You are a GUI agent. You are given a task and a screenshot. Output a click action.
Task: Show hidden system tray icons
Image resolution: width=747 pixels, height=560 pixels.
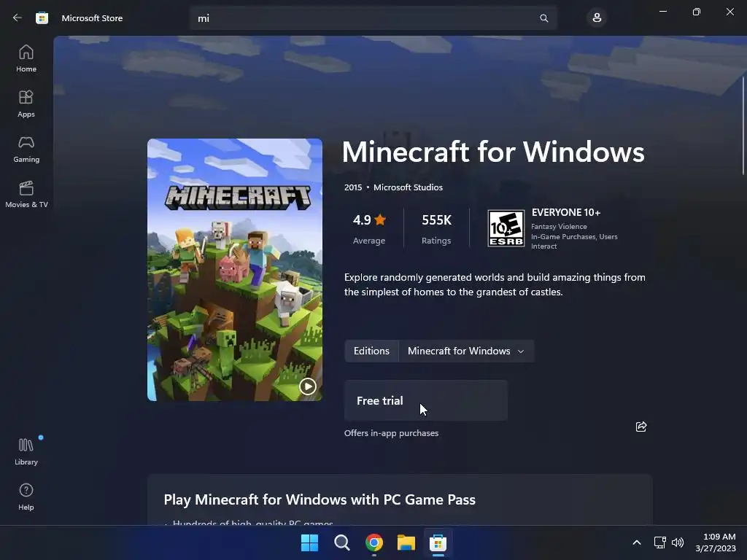click(x=636, y=542)
